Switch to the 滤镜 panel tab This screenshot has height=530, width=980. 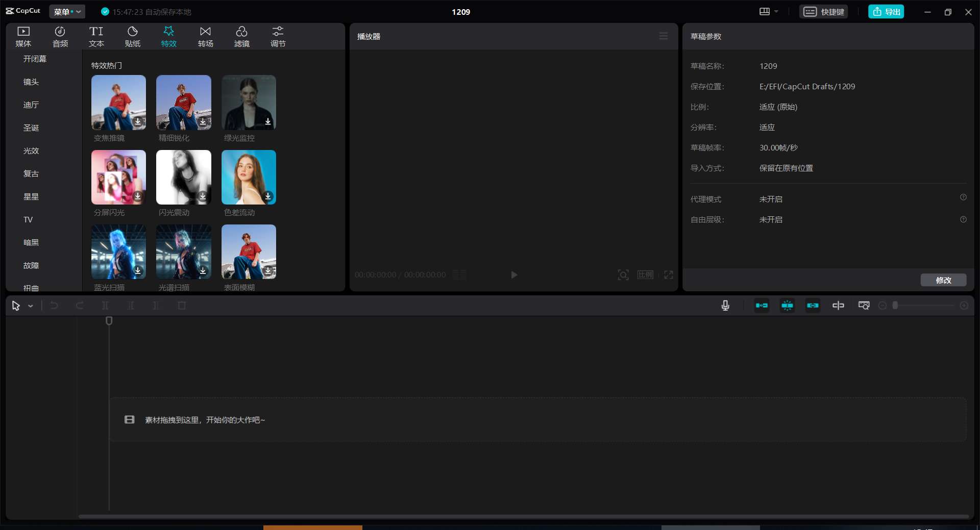pos(241,36)
